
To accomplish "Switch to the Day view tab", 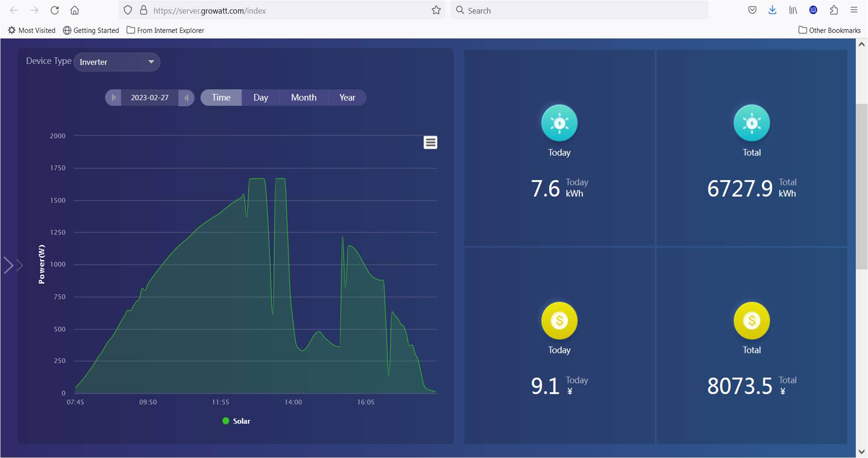I will [x=261, y=98].
